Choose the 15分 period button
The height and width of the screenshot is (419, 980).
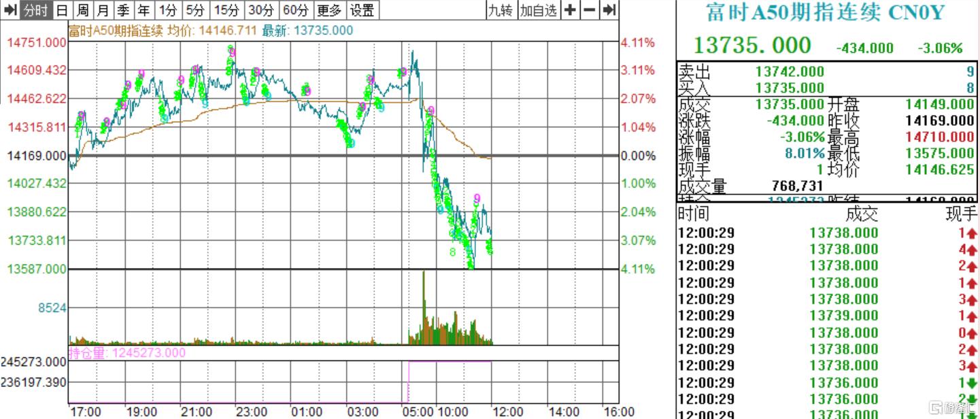point(226,10)
